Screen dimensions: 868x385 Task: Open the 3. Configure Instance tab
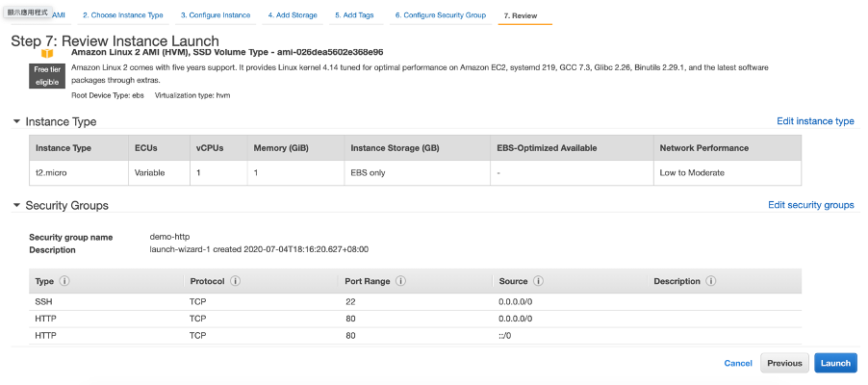point(216,15)
